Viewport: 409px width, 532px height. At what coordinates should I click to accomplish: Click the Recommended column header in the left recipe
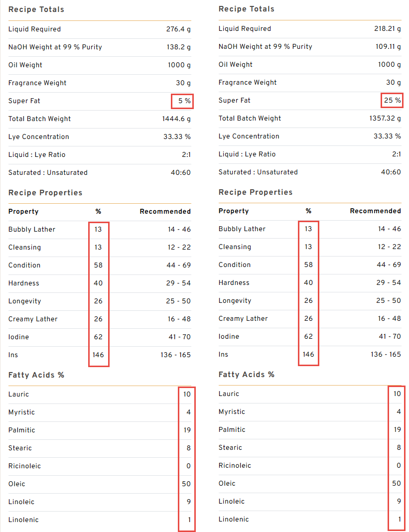coord(165,212)
